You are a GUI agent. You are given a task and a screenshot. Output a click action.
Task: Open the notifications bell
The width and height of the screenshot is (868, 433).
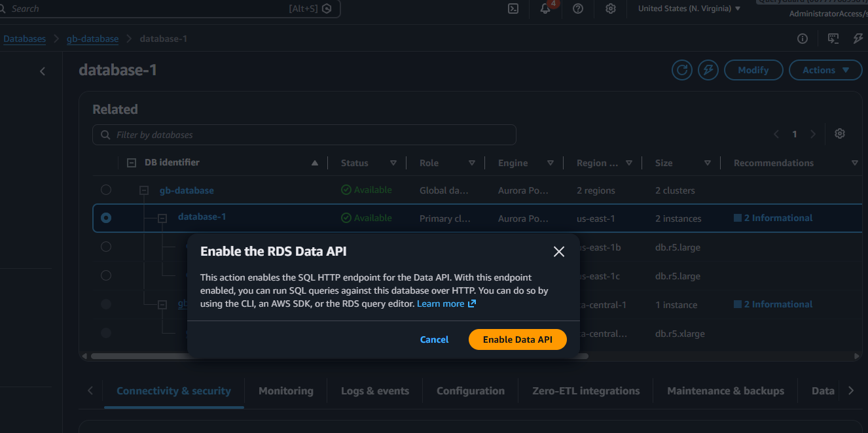click(545, 9)
